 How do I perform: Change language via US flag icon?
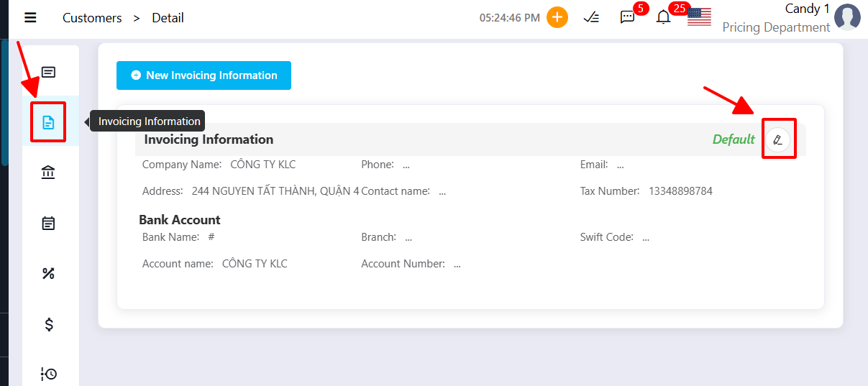699,17
